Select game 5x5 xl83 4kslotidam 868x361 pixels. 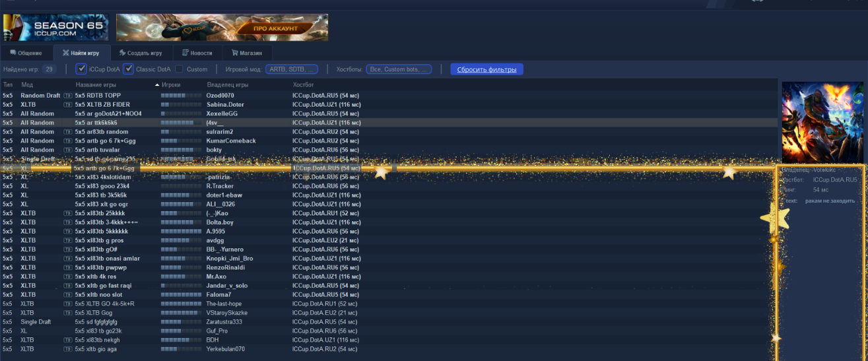pyautogui.click(x=103, y=178)
